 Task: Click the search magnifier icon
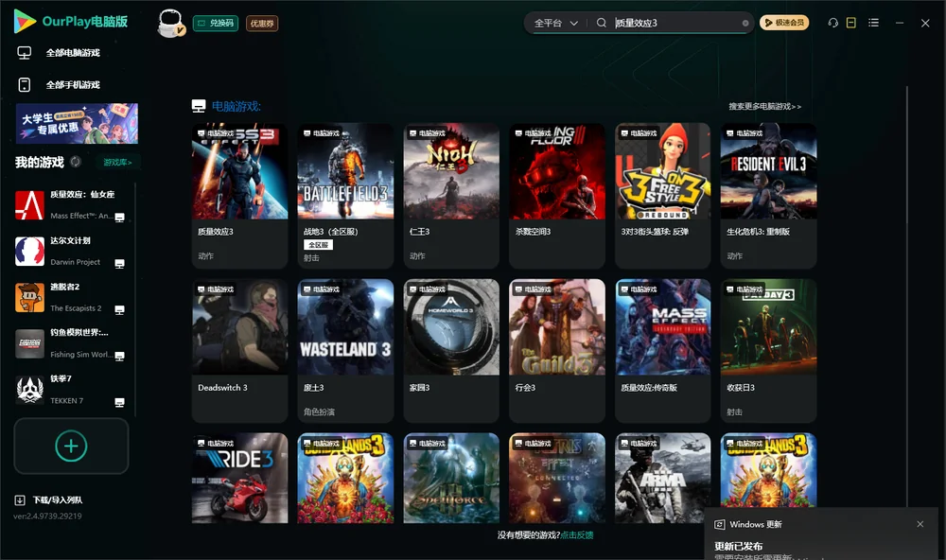tap(601, 23)
